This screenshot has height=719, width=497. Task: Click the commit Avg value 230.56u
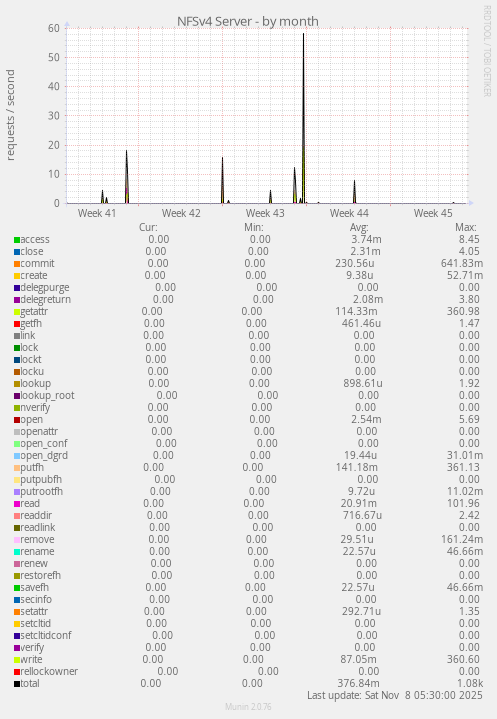[355, 263]
